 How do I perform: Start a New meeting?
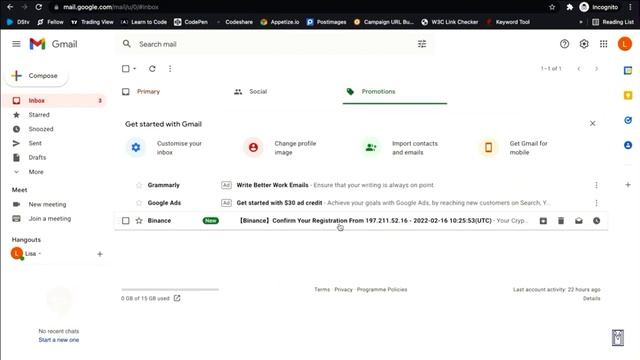click(47, 204)
